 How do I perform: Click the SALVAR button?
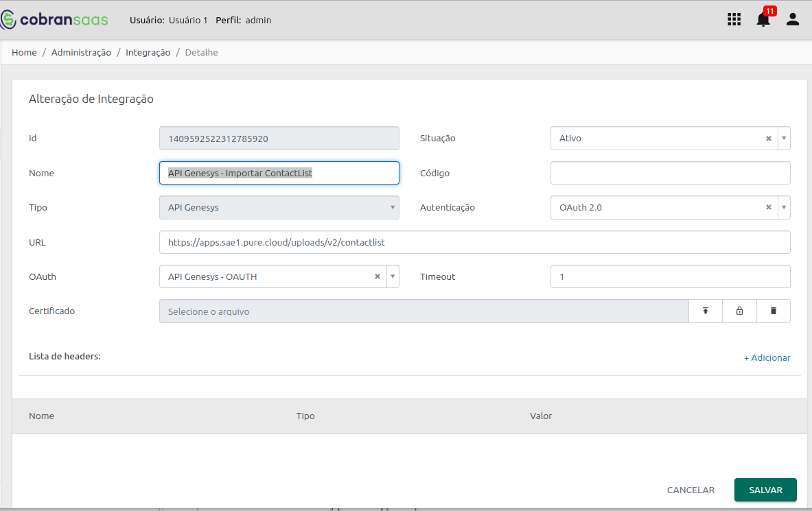pos(765,490)
